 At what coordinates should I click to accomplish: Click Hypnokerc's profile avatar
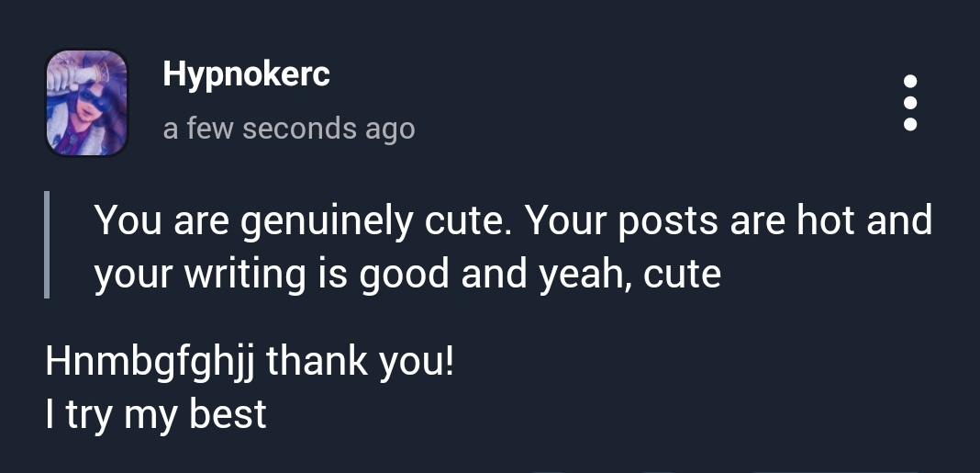pos(86,103)
